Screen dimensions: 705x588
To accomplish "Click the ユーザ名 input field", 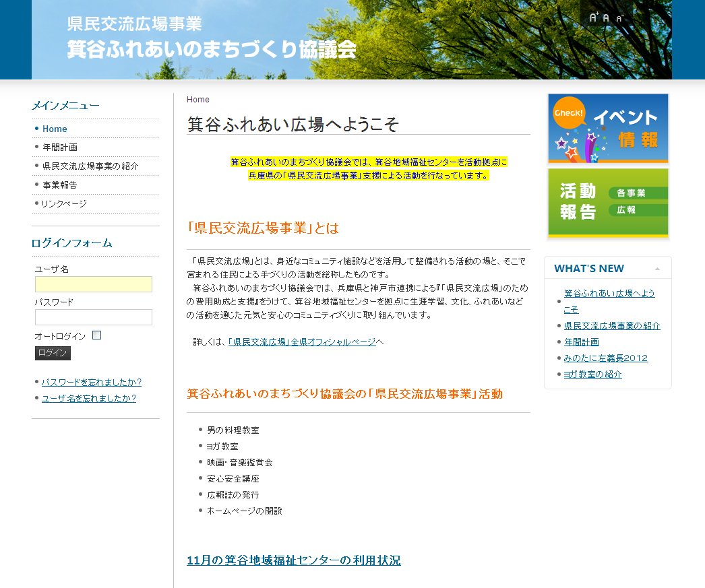I will [94, 284].
